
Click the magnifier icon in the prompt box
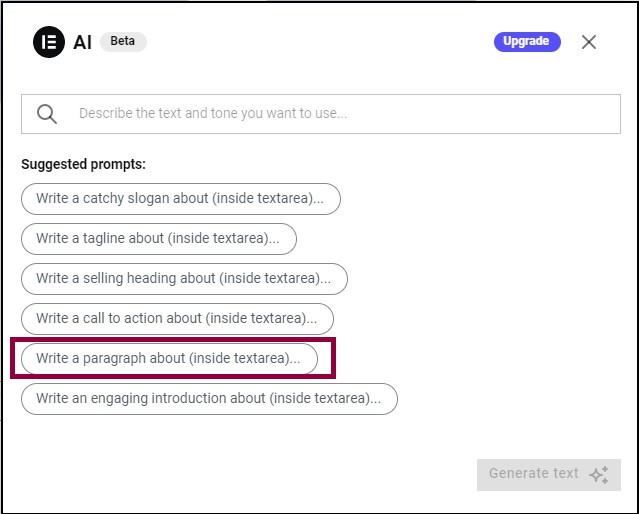tap(47, 114)
